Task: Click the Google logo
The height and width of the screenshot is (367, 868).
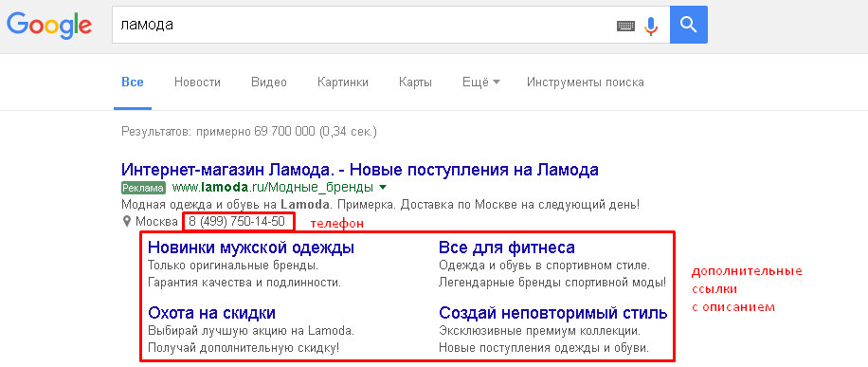Action: click(49, 26)
